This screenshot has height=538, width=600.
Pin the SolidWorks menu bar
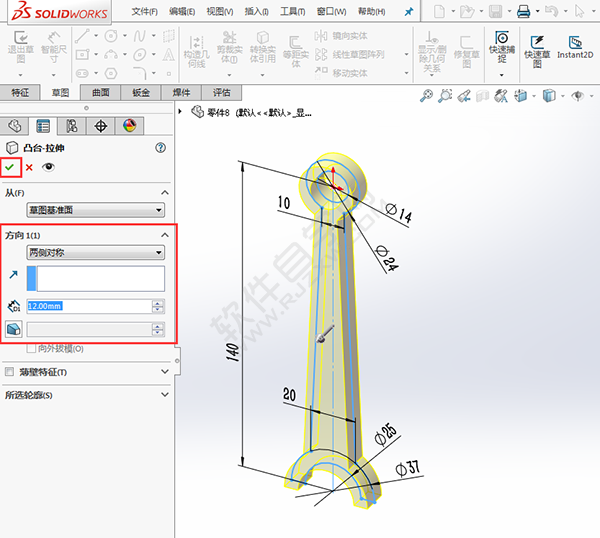coord(409,11)
